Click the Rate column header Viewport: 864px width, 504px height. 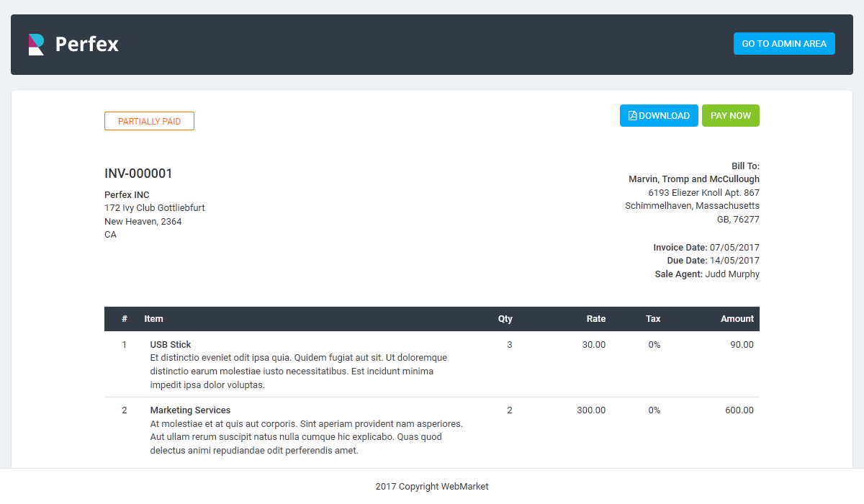(x=595, y=319)
